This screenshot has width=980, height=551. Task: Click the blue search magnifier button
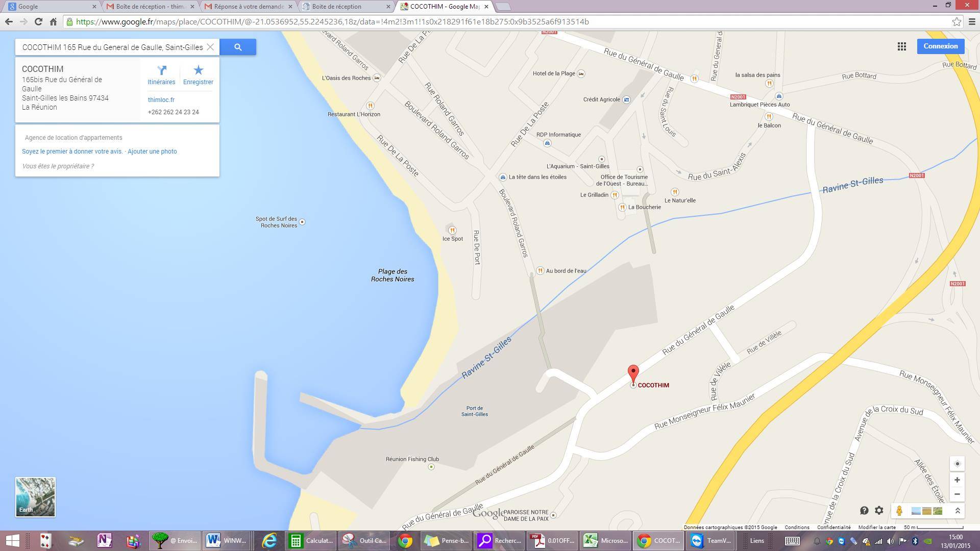pyautogui.click(x=238, y=47)
